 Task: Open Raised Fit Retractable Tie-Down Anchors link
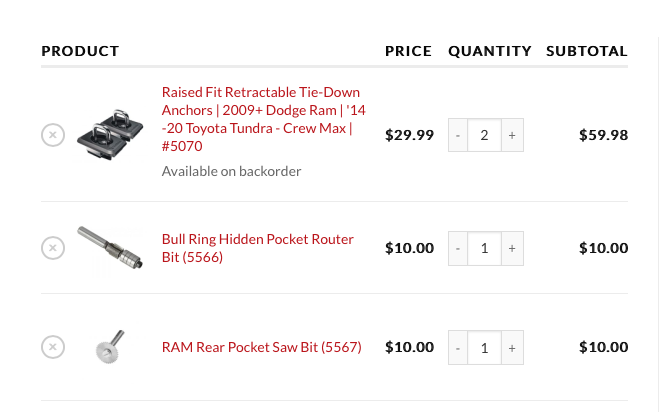264,119
